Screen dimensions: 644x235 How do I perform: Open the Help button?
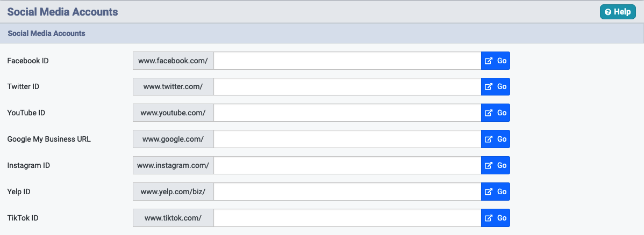(618, 12)
